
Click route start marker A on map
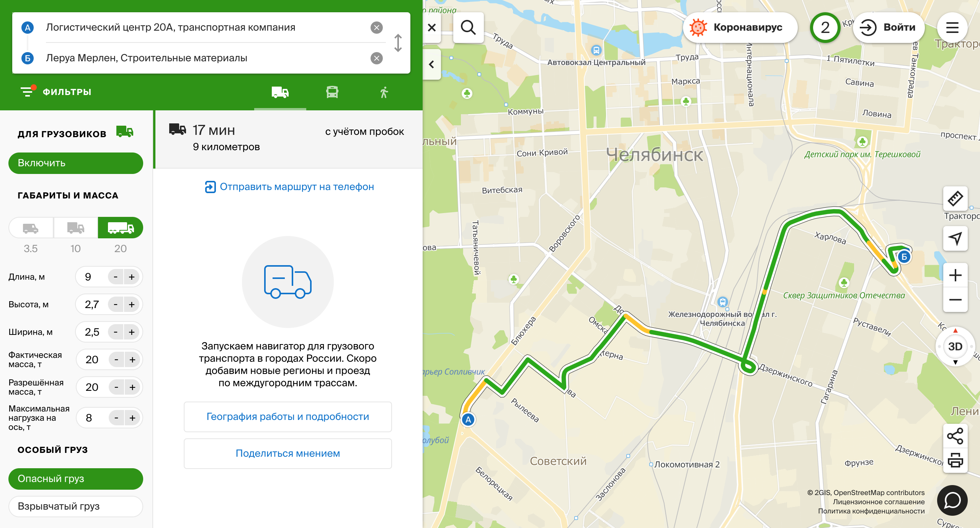pyautogui.click(x=468, y=420)
